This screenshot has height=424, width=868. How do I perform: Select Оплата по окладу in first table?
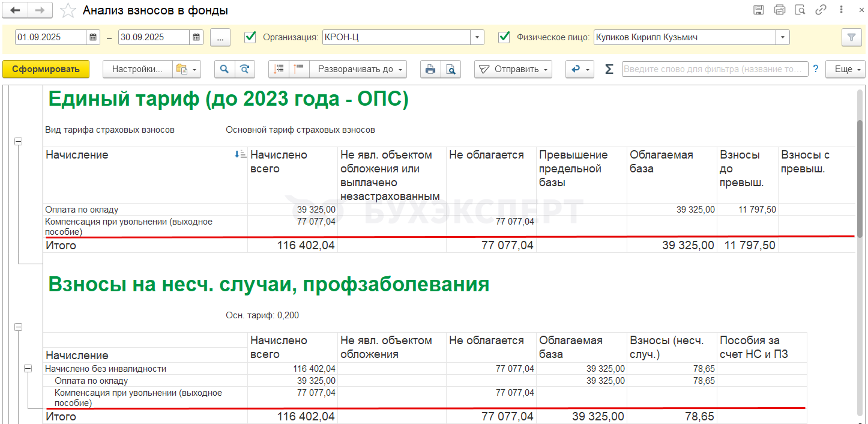tap(82, 210)
